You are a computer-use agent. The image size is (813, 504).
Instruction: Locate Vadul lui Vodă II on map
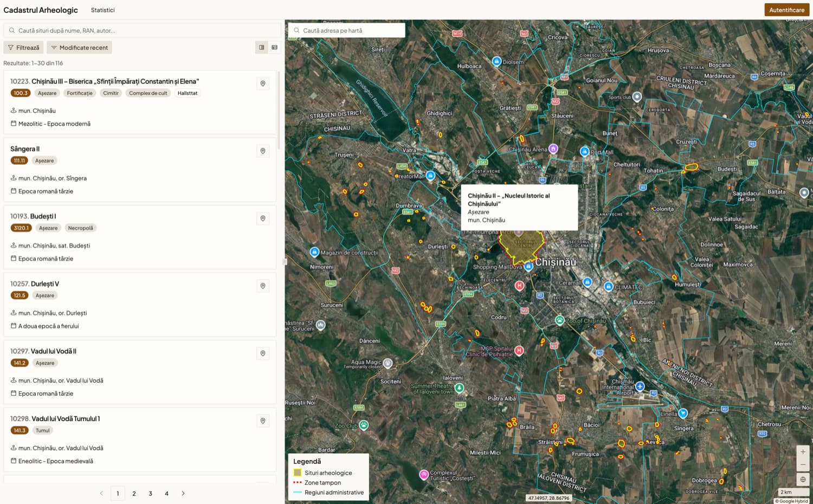click(263, 353)
